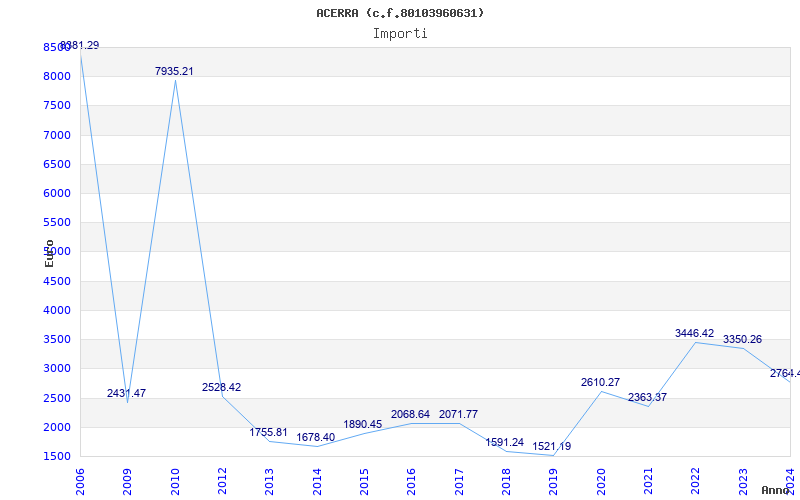The image size is (800, 500).
Task: Click the 3000 y-axis tick label
Action: tap(57, 368)
